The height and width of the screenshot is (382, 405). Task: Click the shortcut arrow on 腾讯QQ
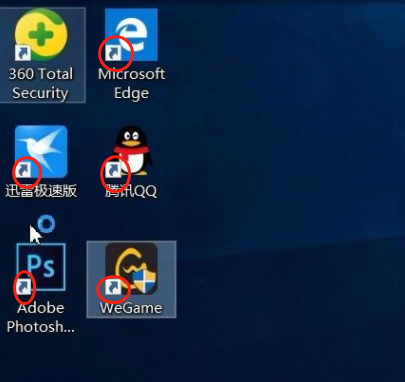point(113,170)
